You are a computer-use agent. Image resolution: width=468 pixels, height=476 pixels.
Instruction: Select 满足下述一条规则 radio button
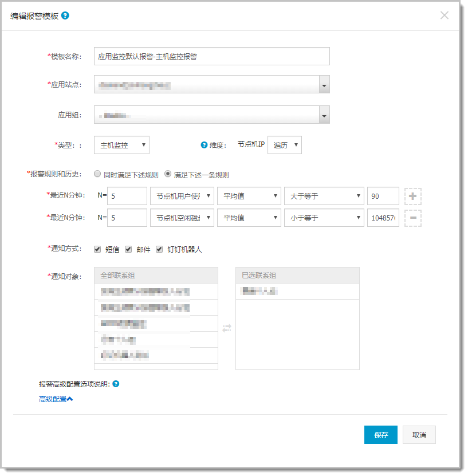click(167, 174)
